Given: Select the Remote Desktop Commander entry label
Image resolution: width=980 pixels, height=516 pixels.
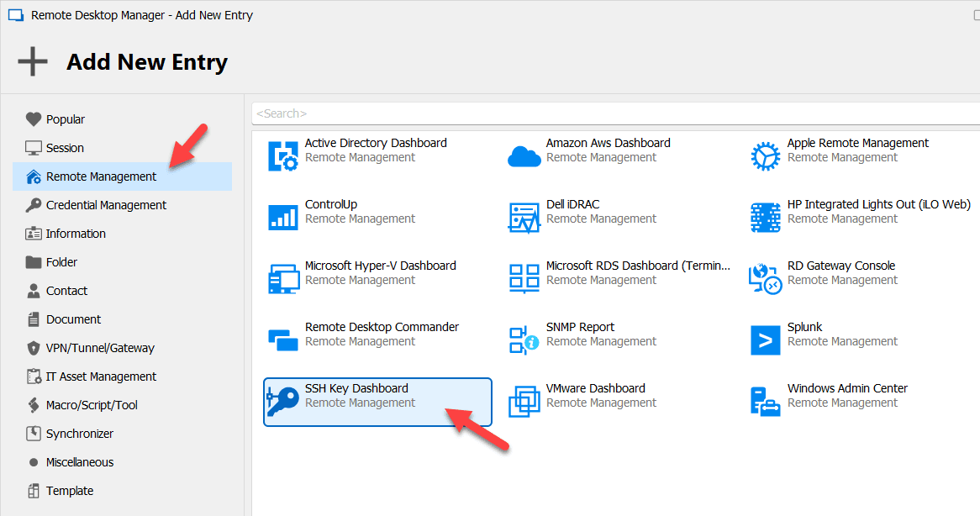Looking at the screenshot, I should click(x=382, y=327).
